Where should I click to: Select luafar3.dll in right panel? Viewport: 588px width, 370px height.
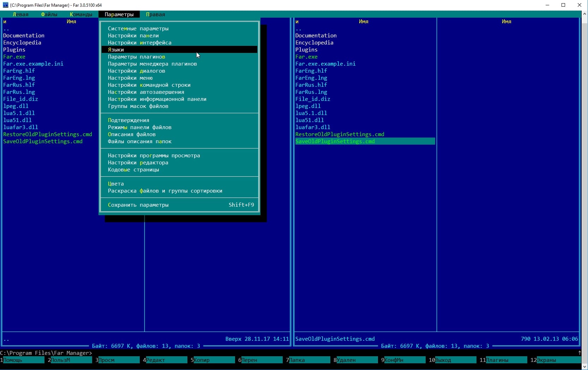pyautogui.click(x=313, y=127)
